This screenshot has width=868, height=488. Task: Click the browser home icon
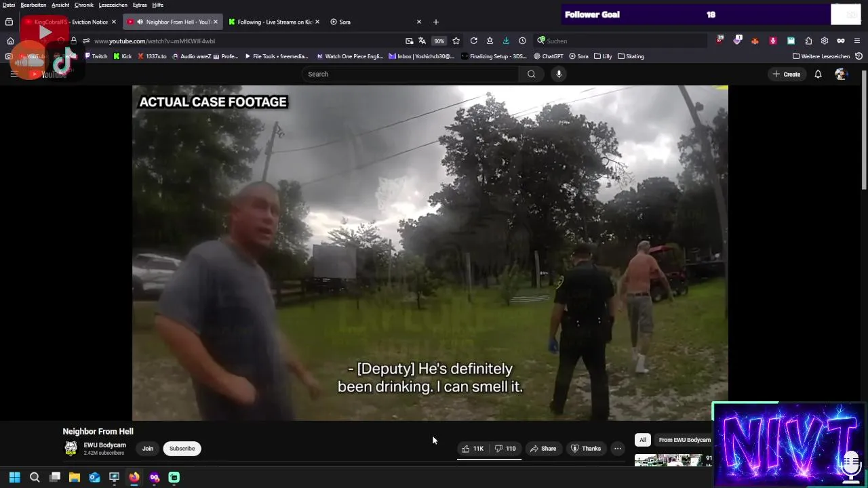(x=10, y=41)
